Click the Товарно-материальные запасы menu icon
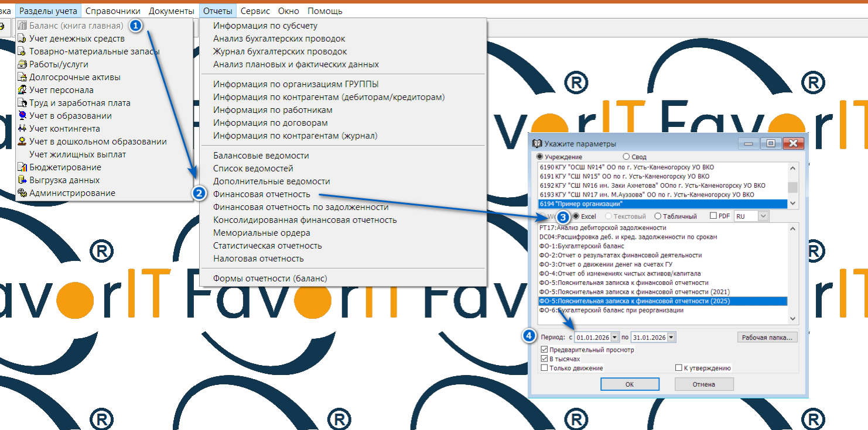 coord(22,51)
